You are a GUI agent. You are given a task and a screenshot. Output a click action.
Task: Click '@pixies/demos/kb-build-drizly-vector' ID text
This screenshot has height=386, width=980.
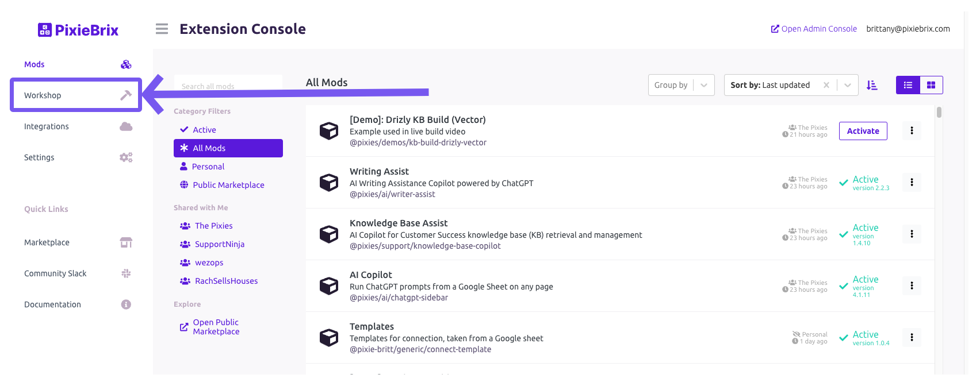[x=418, y=142]
